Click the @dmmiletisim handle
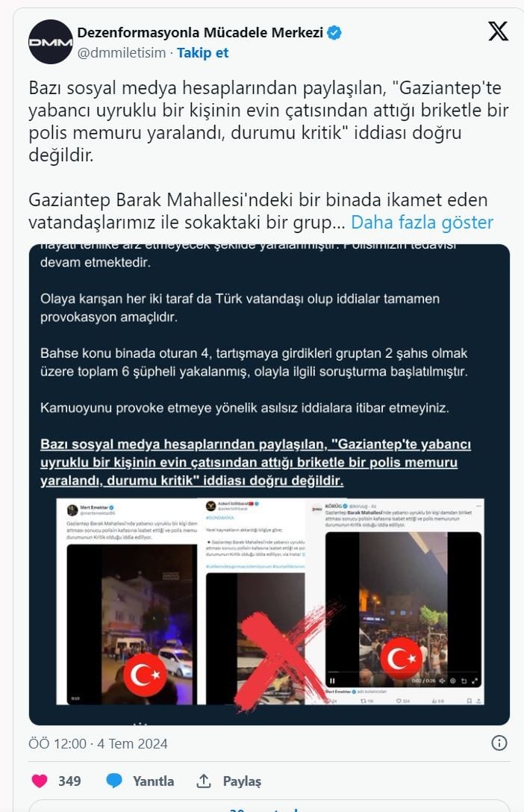This screenshot has height=812, width=524. (x=122, y=53)
